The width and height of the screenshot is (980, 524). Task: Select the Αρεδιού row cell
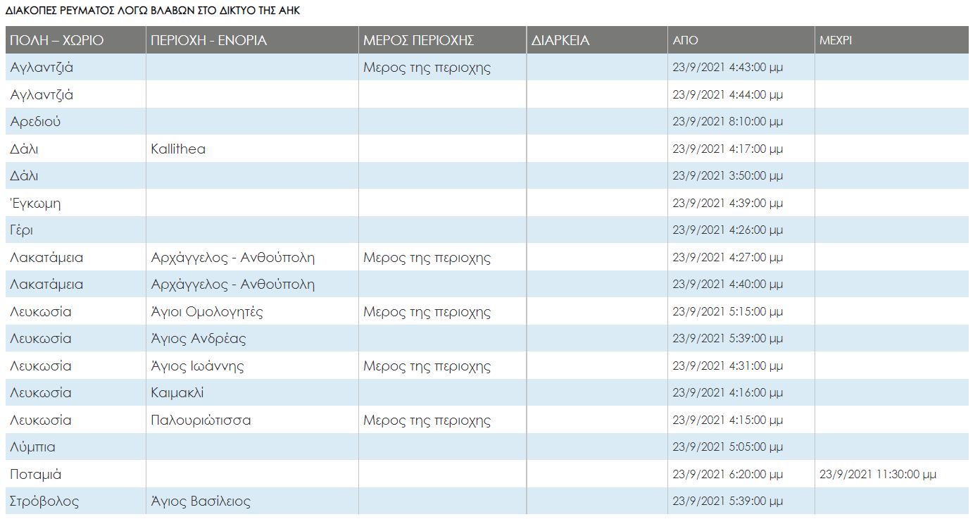36,122
